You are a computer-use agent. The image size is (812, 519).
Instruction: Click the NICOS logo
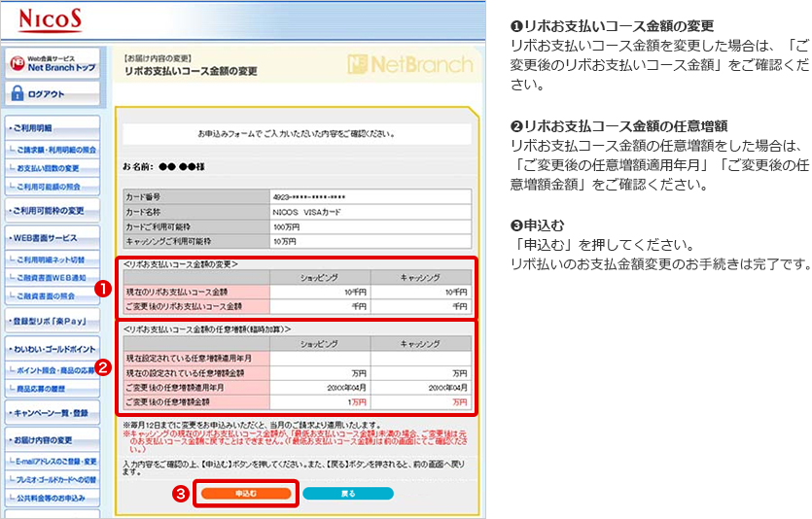[48, 20]
